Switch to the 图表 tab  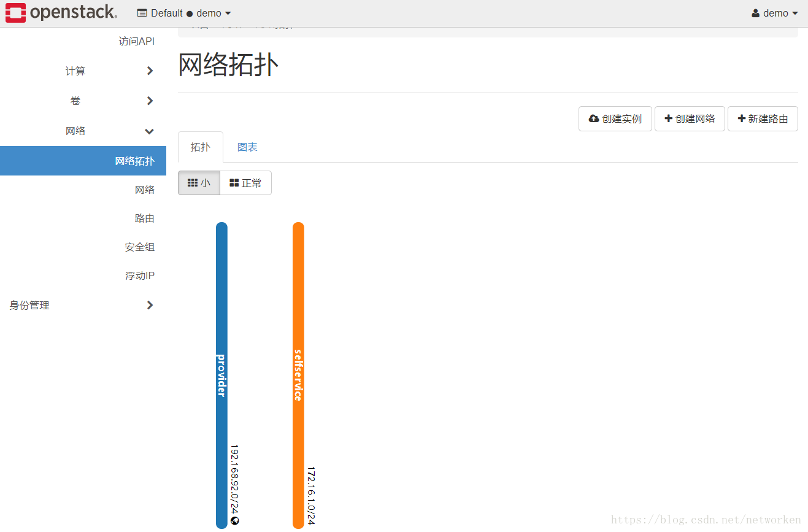tap(247, 147)
